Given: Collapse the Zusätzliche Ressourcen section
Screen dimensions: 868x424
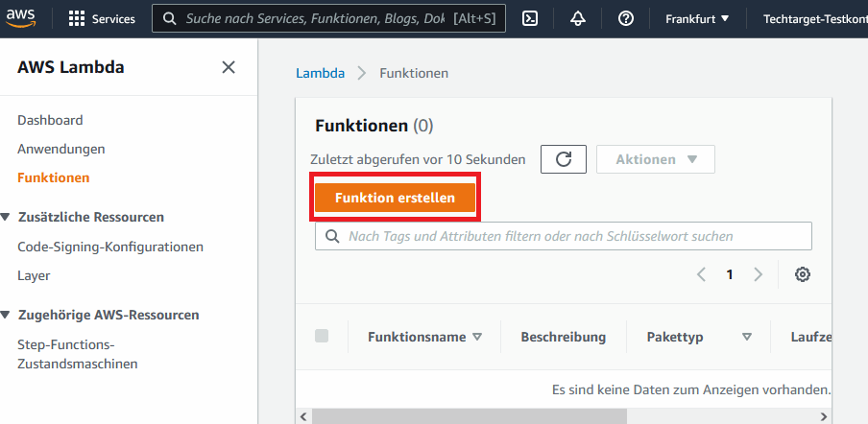Looking at the screenshot, I should (7, 218).
